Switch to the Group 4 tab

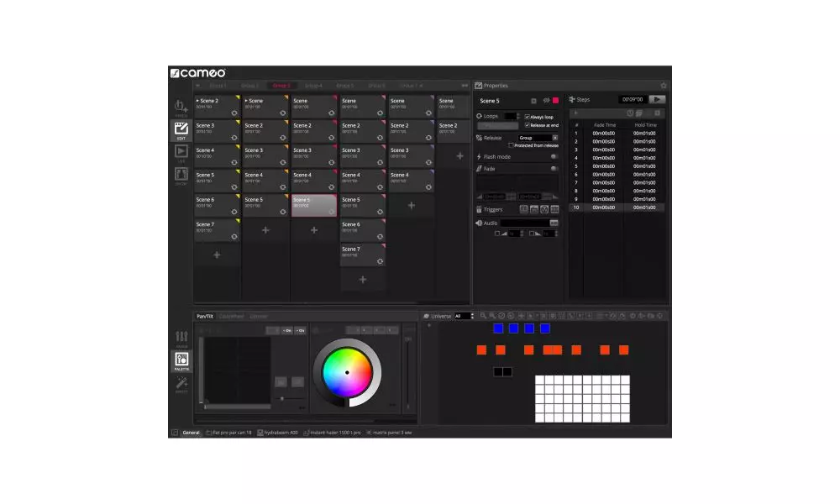313,86
